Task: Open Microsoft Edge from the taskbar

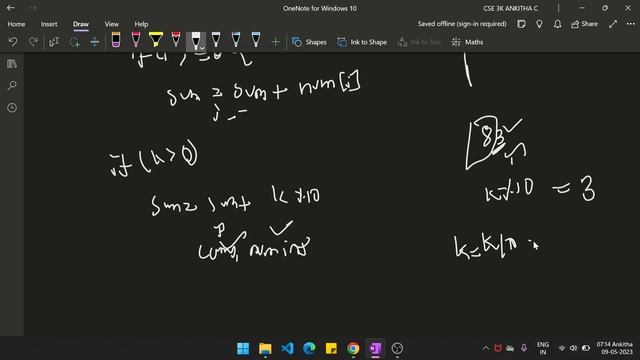Action: click(x=309, y=348)
